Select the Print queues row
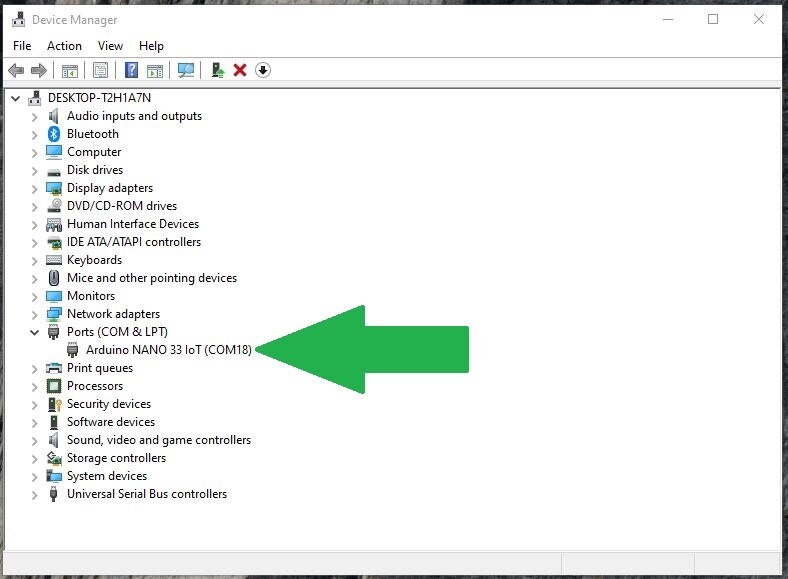Screen dimensions: 788x579 click(100, 368)
